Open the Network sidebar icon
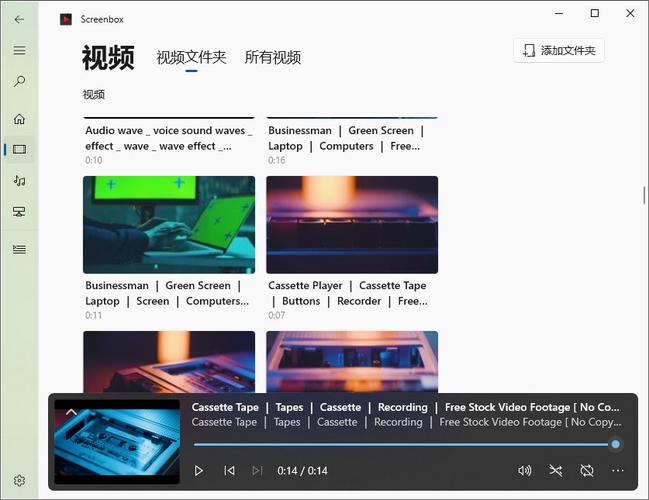Screen dimensions: 649x500 coord(19,212)
